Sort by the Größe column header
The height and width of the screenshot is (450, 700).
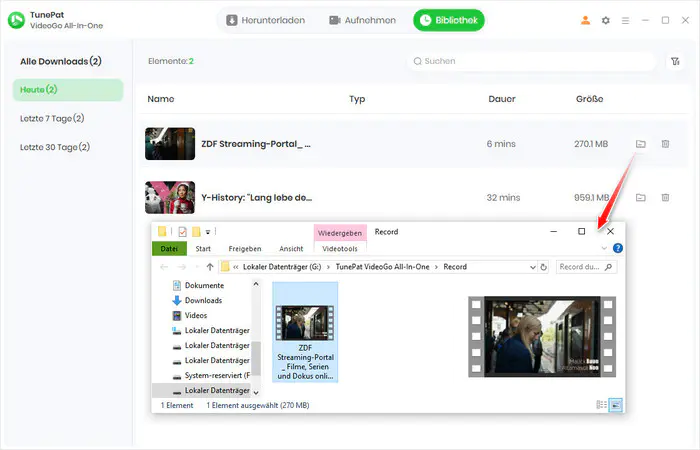pyautogui.click(x=589, y=99)
